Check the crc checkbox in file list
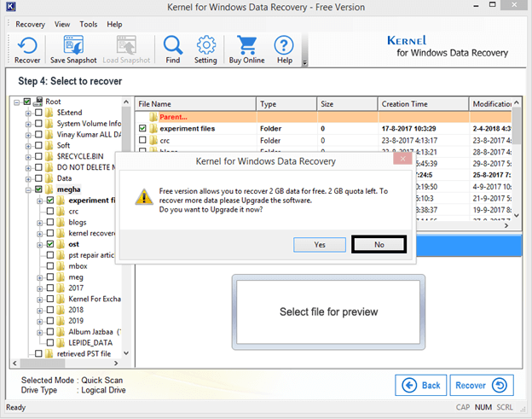 pyautogui.click(x=142, y=140)
